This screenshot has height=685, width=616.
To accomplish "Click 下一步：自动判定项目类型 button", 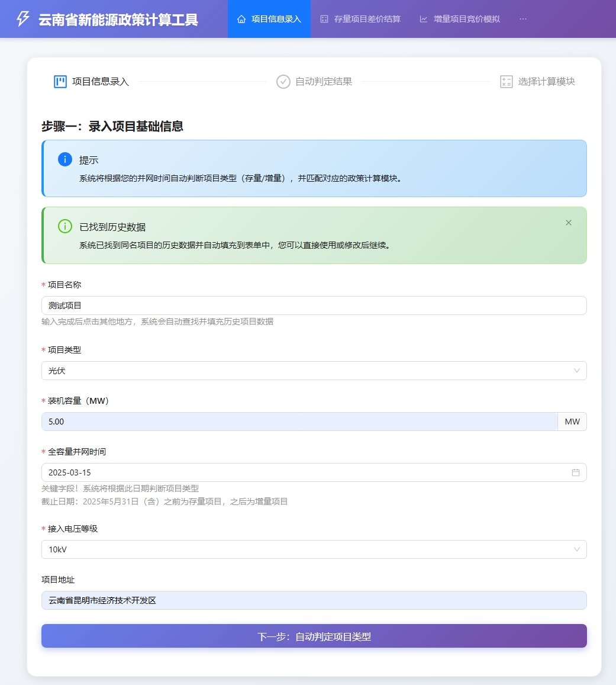I will pos(314,636).
